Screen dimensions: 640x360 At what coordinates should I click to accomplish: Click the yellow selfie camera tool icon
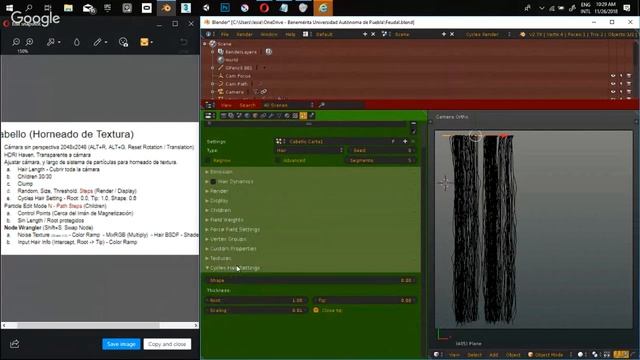(x=144, y=42)
